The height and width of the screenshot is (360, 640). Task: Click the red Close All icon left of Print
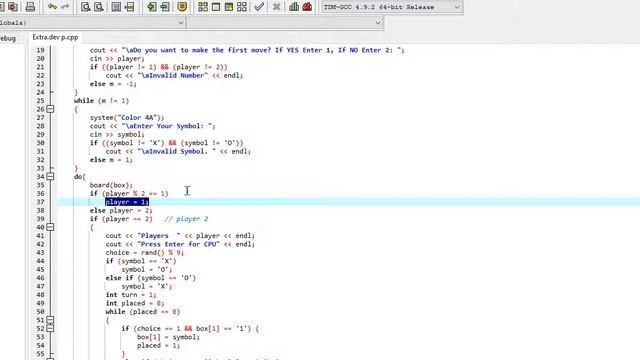(13, 7)
